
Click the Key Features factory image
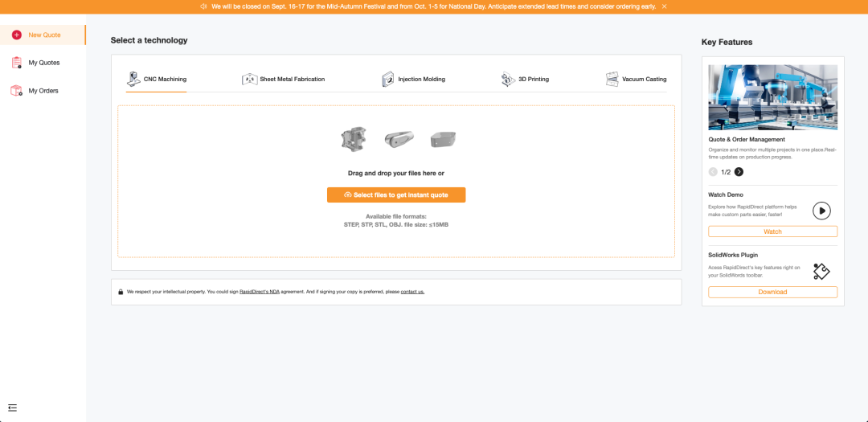773,97
